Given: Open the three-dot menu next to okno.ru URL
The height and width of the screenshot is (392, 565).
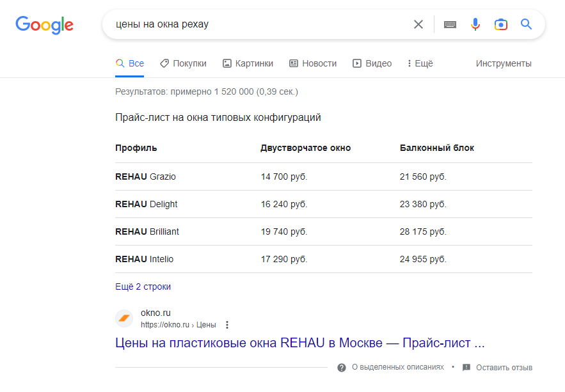Looking at the screenshot, I should click(227, 325).
